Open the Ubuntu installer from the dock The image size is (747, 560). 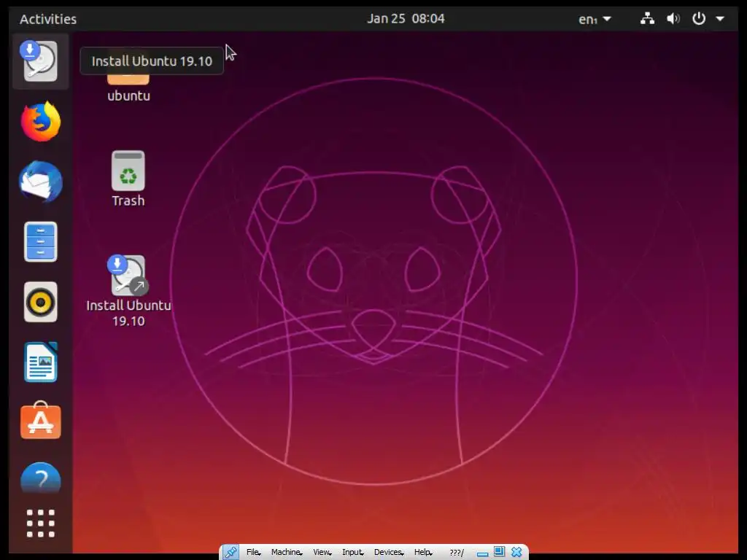tap(40, 61)
